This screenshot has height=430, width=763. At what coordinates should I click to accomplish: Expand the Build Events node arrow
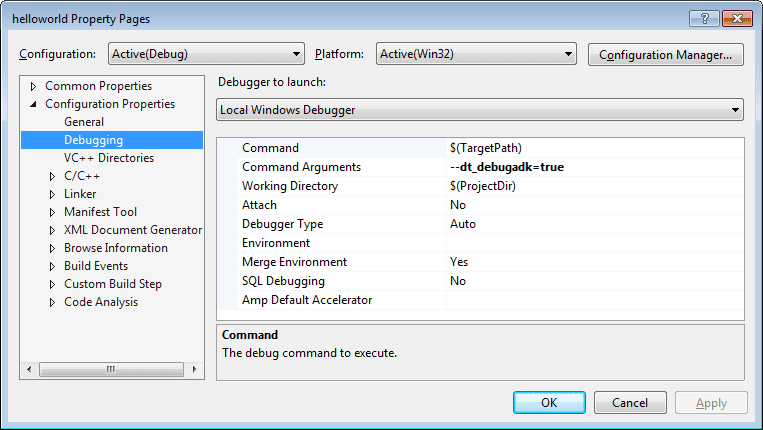pyautogui.click(x=52, y=266)
